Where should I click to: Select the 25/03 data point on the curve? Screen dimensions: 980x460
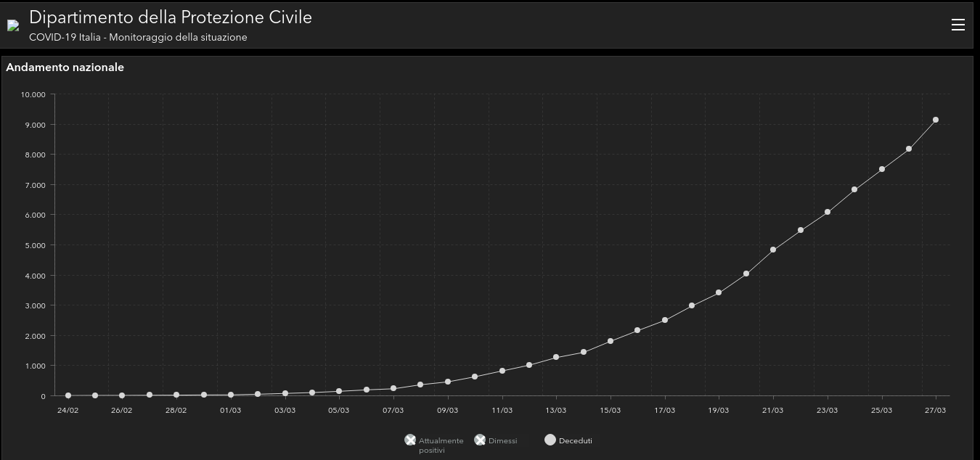(x=882, y=169)
